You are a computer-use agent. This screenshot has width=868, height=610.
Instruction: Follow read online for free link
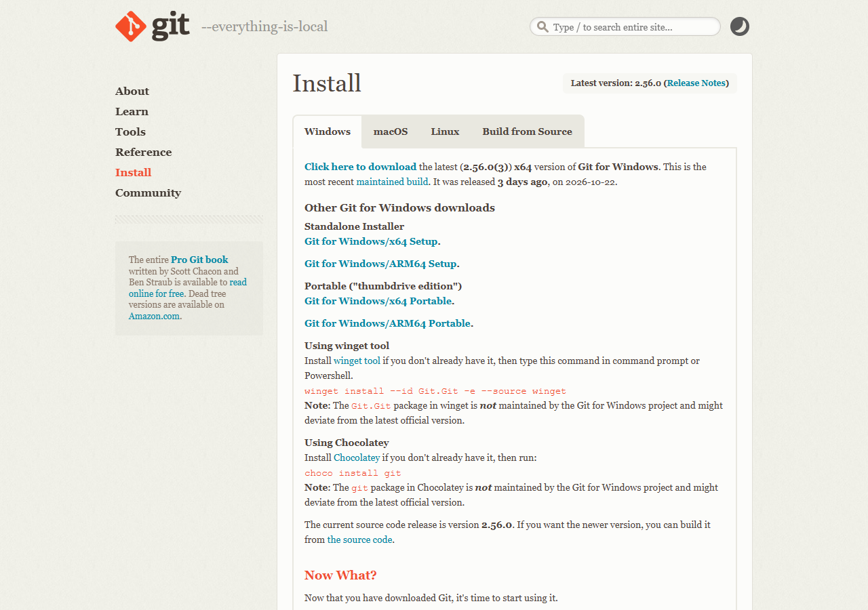pos(188,288)
